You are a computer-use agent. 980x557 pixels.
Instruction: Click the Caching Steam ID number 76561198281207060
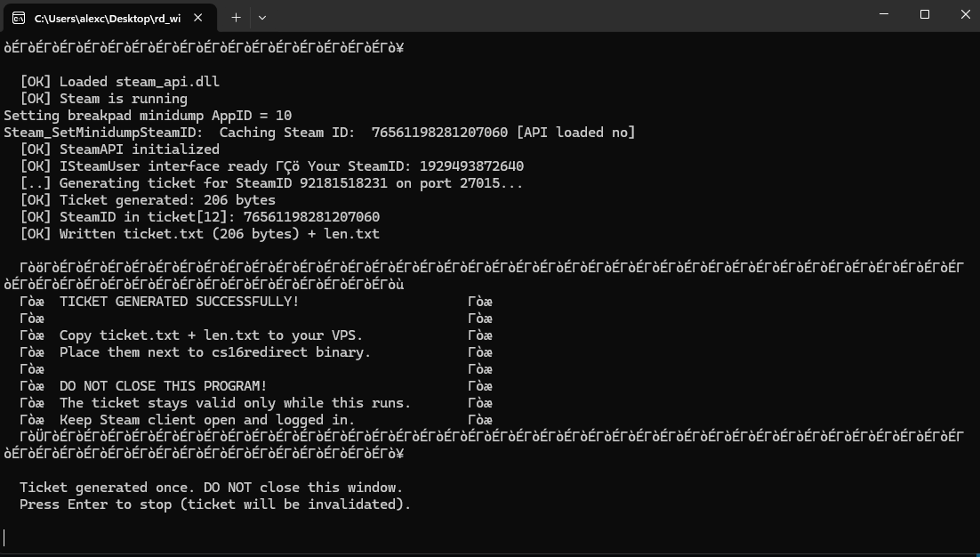point(439,132)
